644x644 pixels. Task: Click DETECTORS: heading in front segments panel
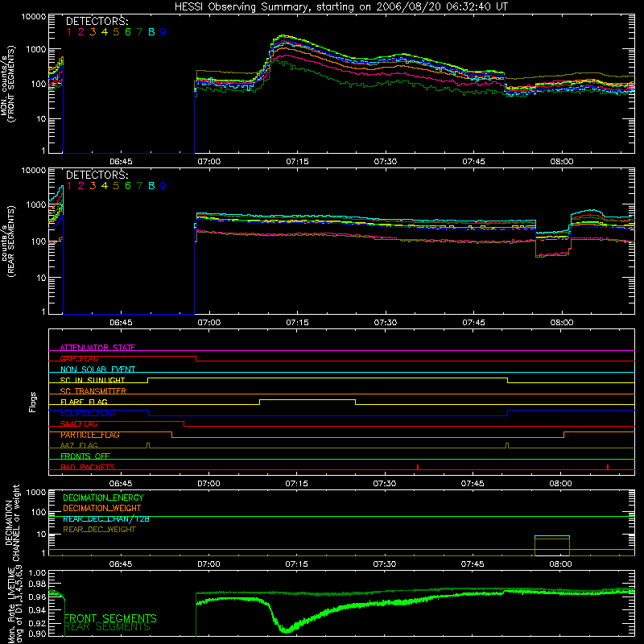coord(97,22)
